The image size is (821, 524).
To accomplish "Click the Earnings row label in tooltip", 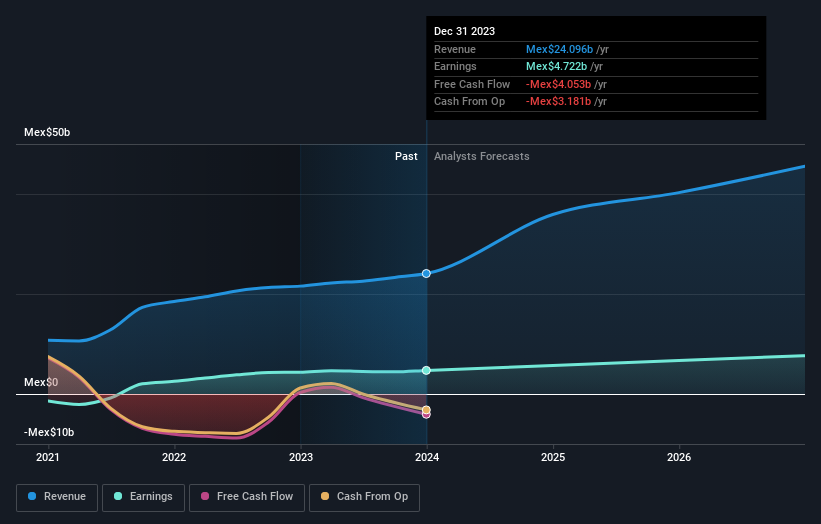I will (456, 66).
